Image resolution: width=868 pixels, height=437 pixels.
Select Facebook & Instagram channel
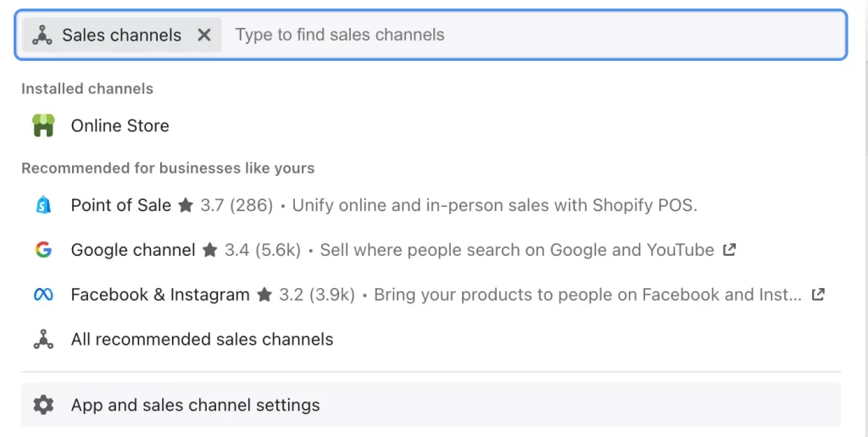(x=431, y=295)
